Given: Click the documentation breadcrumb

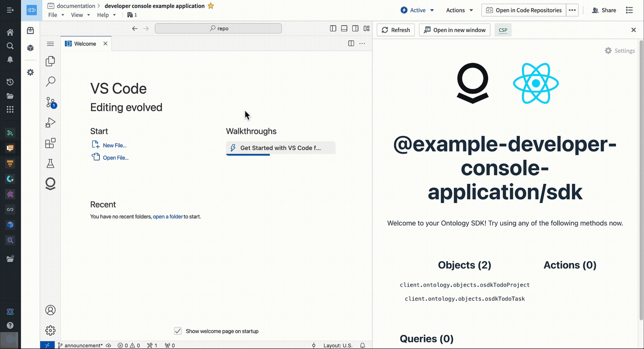Looking at the screenshot, I should 76,6.
